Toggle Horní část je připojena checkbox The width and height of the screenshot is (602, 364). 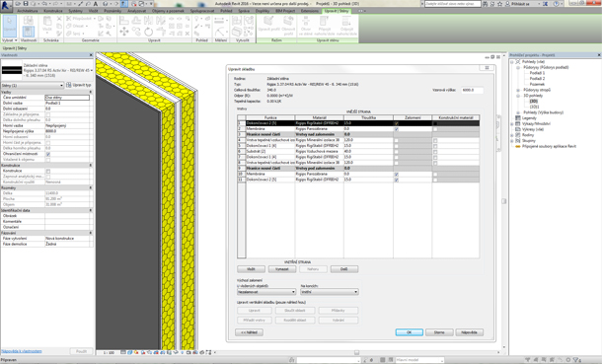(x=48, y=143)
